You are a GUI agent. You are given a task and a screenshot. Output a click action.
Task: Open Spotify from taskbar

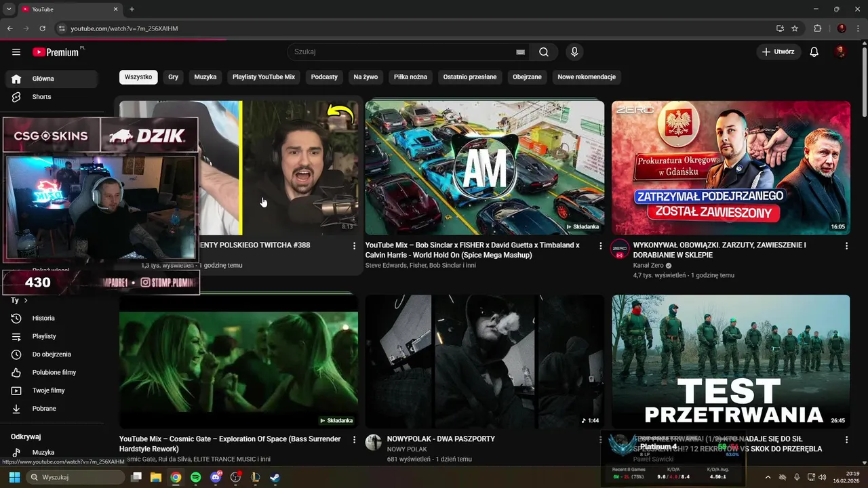click(x=195, y=477)
